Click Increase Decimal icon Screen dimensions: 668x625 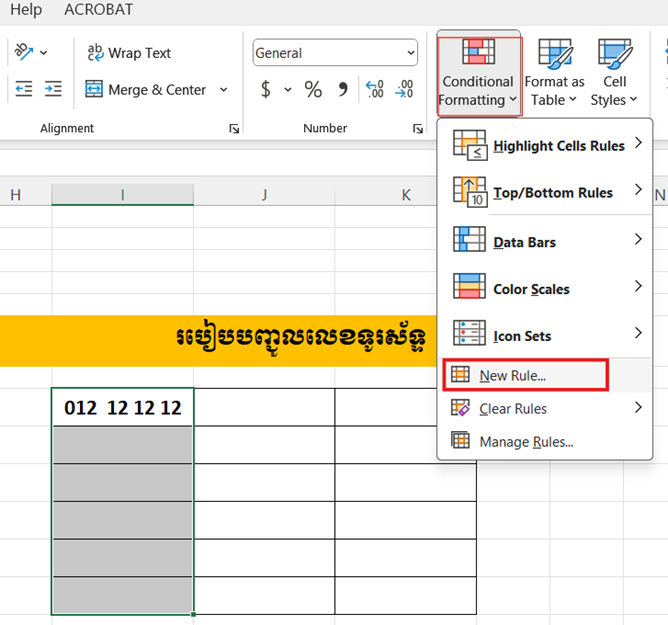[x=375, y=89]
